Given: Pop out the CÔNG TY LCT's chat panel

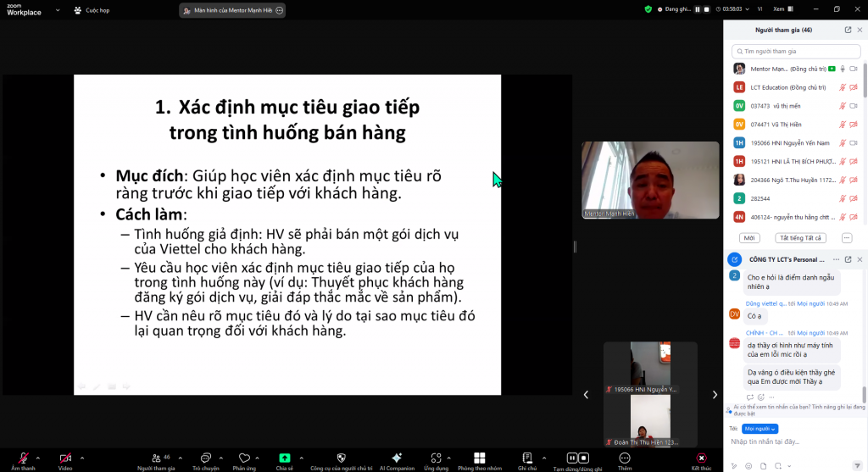Looking at the screenshot, I should (848, 259).
